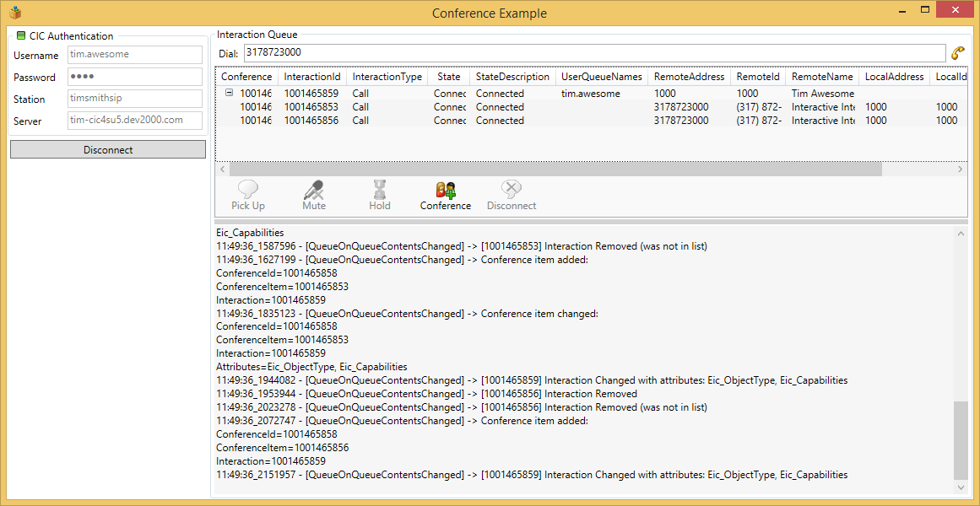Viewport: 980px width, 506px height.
Task: Click the Station field timsmithsip
Action: 133,99
